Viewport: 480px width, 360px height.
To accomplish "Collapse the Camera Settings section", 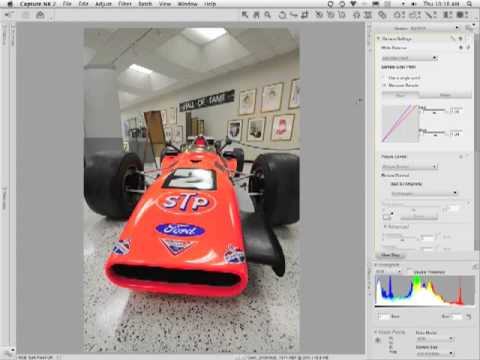I will [378, 39].
